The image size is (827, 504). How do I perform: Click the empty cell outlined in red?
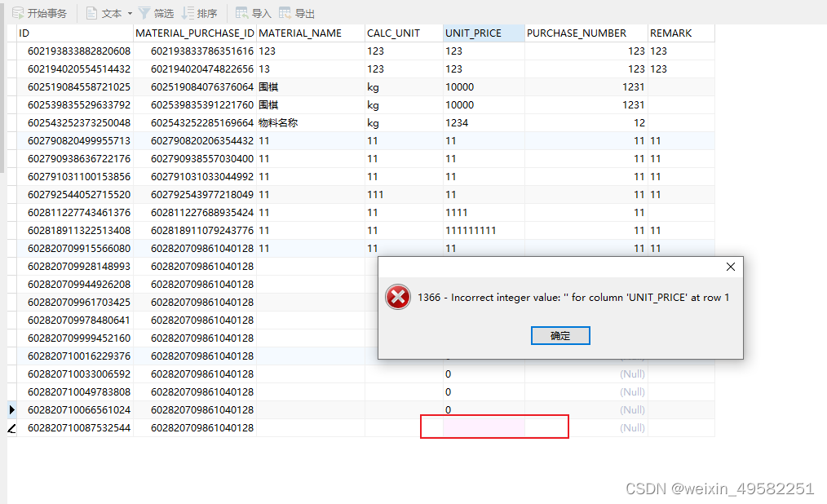click(x=494, y=427)
